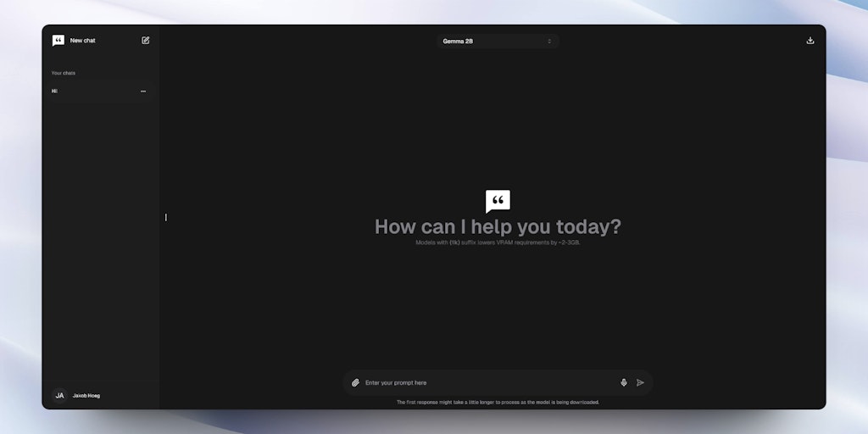Focus the Enter your prompt here field
Screen dimensions: 868x434
point(490,382)
